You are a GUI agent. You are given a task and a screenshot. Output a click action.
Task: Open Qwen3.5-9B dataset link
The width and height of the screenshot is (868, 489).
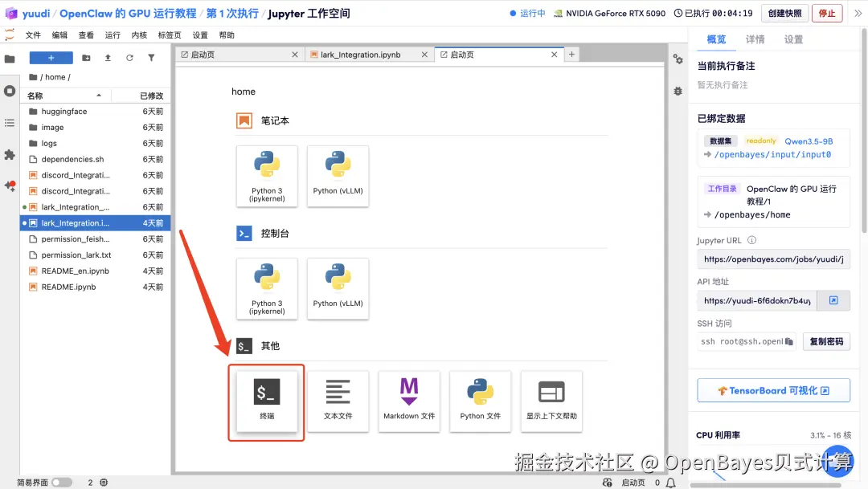[x=809, y=141]
